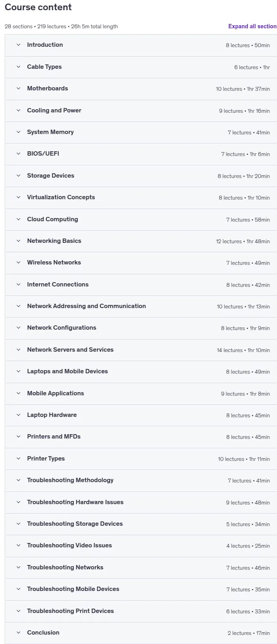
Task: Expand the Cooling and Power section
Action: [141, 110]
